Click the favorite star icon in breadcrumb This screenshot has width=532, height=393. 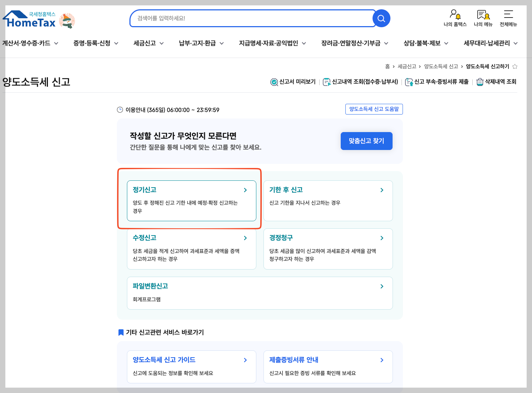click(x=515, y=67)
